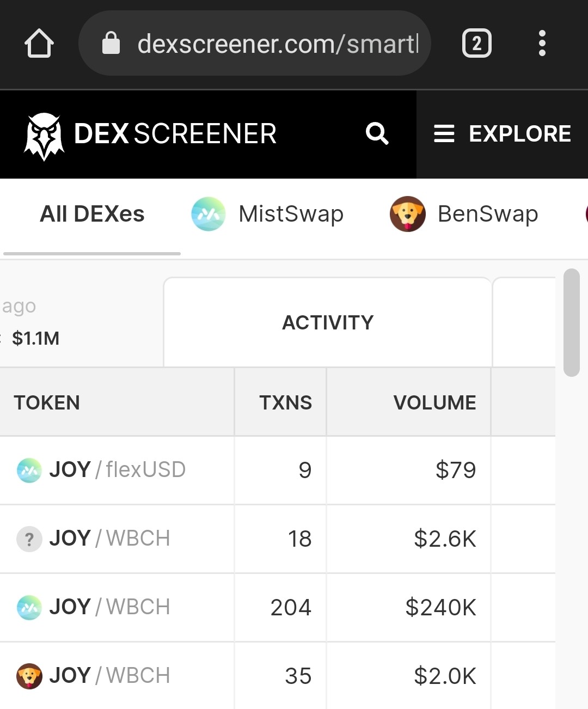Image resolution: width=588 pixels, height=709 pixels.
Task: Click the vertical page scrollbar thumb
Action: tap(572, 322)
